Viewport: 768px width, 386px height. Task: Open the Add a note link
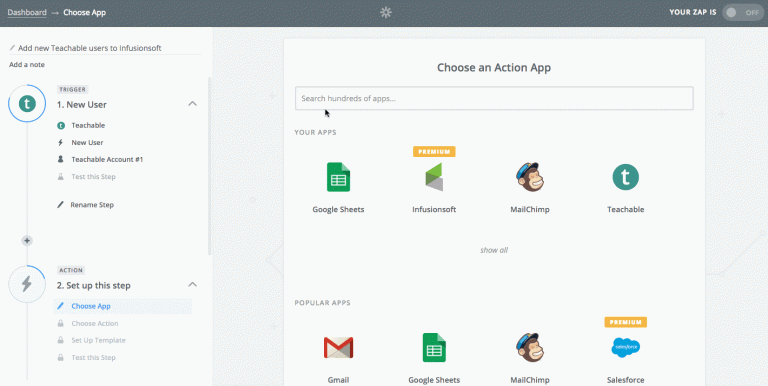click(27, 65)
